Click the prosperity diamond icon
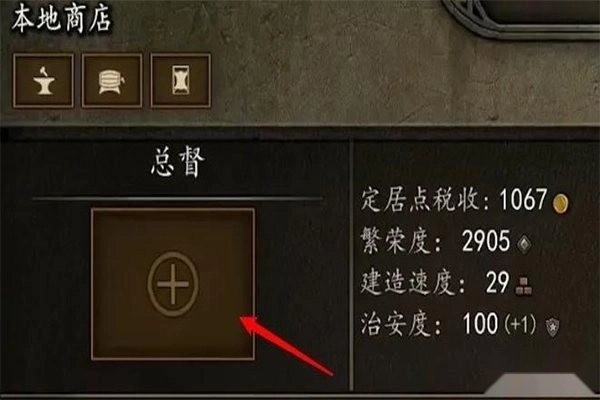Viewport: 600px width, 400px height. [524, 243]
